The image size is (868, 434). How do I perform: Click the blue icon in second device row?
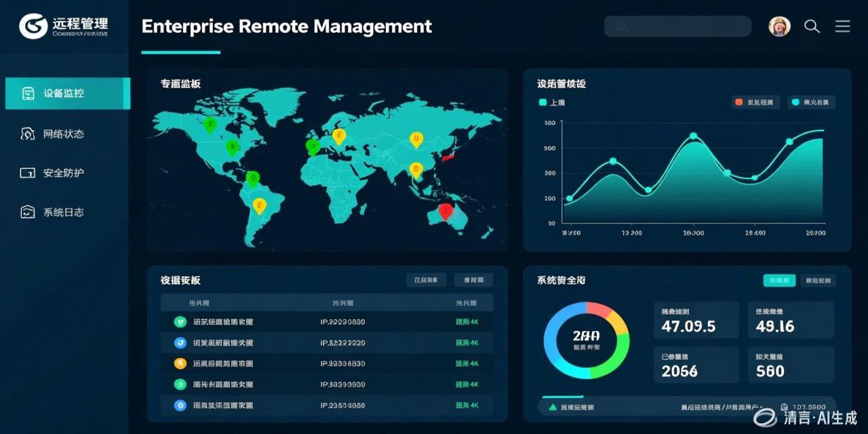[180, 342]
